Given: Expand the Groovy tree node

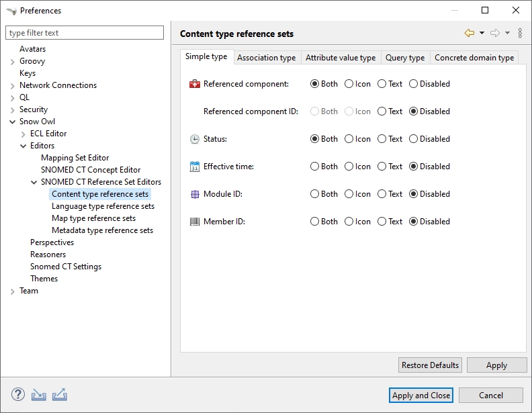Looking at the screenshot, I should click(x=13, y=61).
